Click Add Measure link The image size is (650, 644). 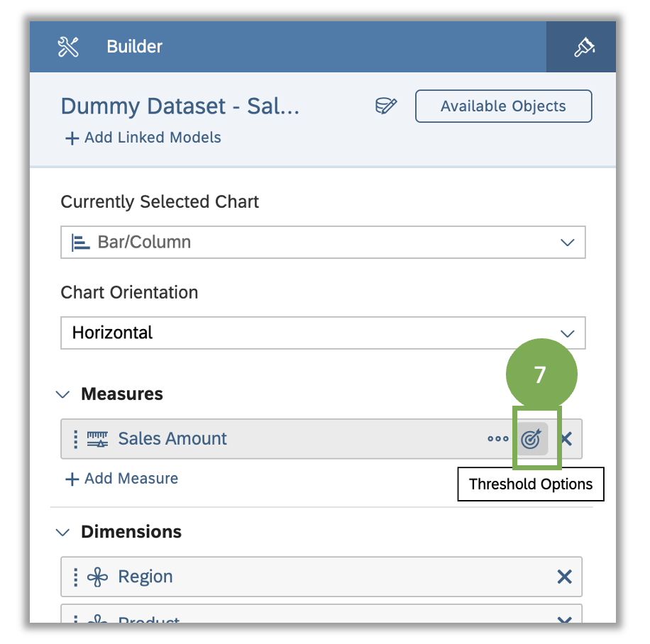coord(122,479)
